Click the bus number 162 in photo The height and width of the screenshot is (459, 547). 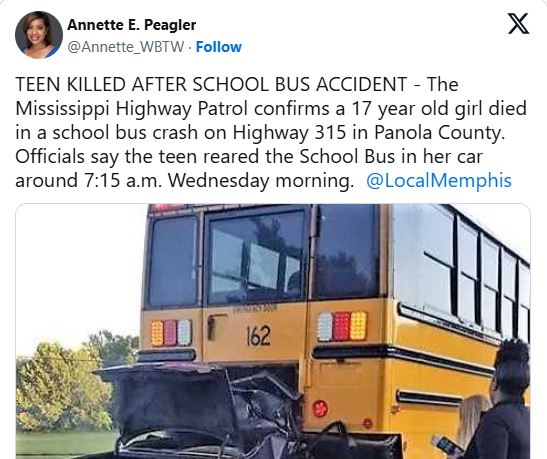click(x=258, y=336)
